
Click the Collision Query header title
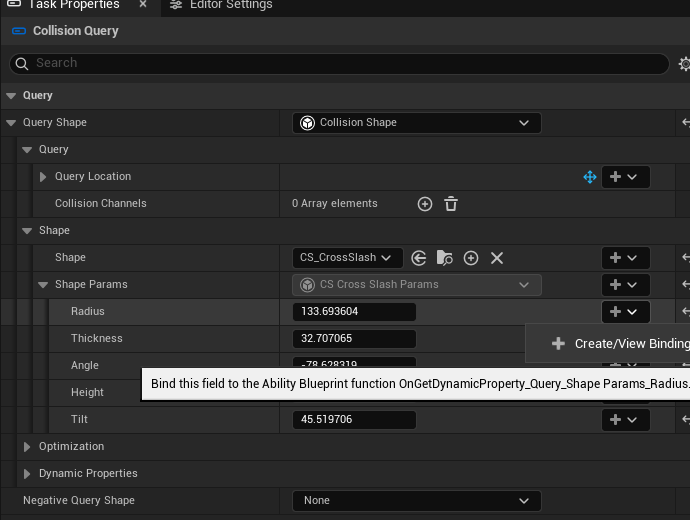tap(76, 31)
